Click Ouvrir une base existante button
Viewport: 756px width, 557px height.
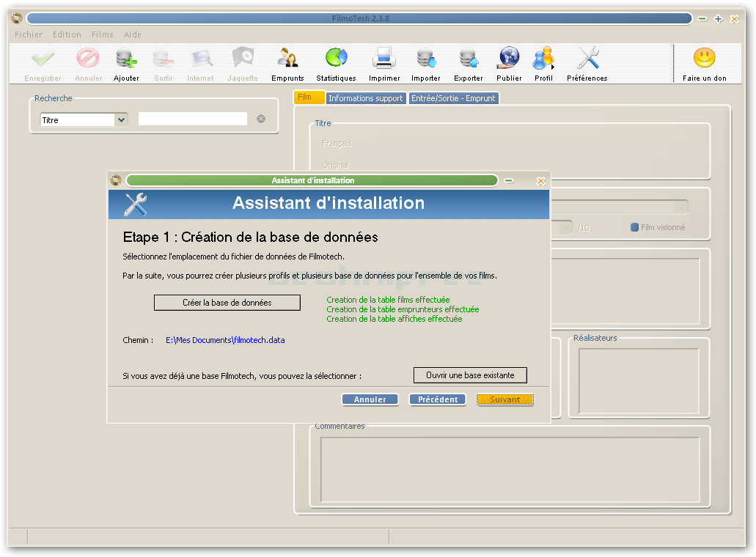(470, 375)
